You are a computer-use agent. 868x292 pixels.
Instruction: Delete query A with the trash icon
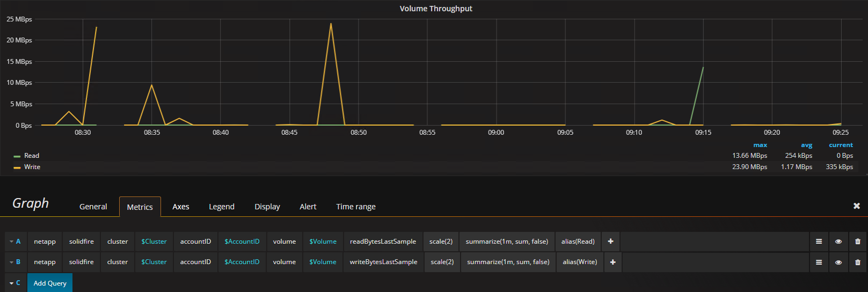(x=857, y=242)
